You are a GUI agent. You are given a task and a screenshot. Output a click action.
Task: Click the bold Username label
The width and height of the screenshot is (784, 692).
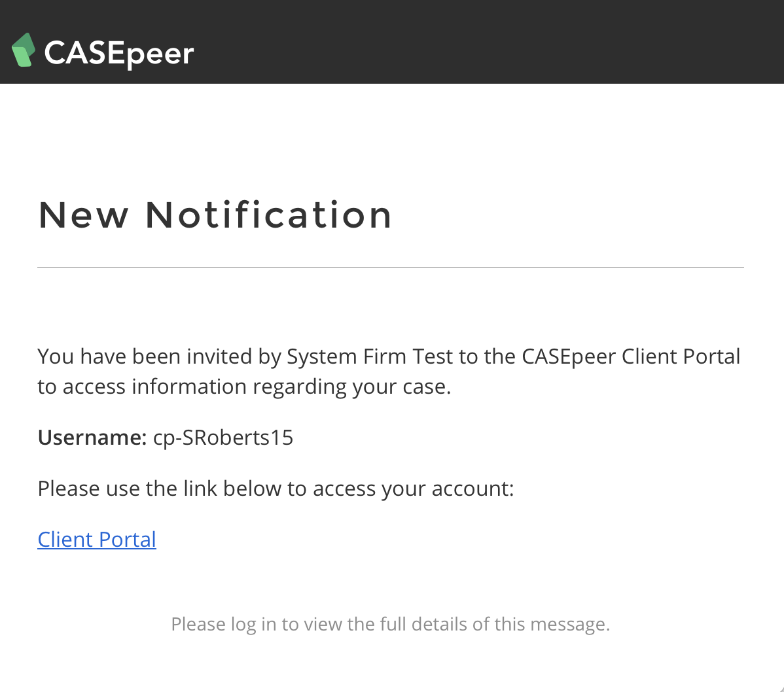(x=92, y=438)
